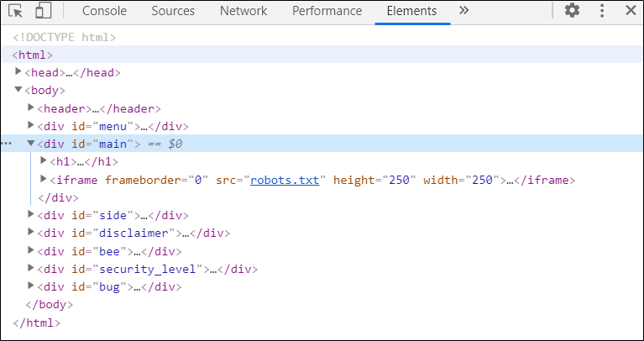
Task: Select the closing </html> tag
Action: (37, 323)
